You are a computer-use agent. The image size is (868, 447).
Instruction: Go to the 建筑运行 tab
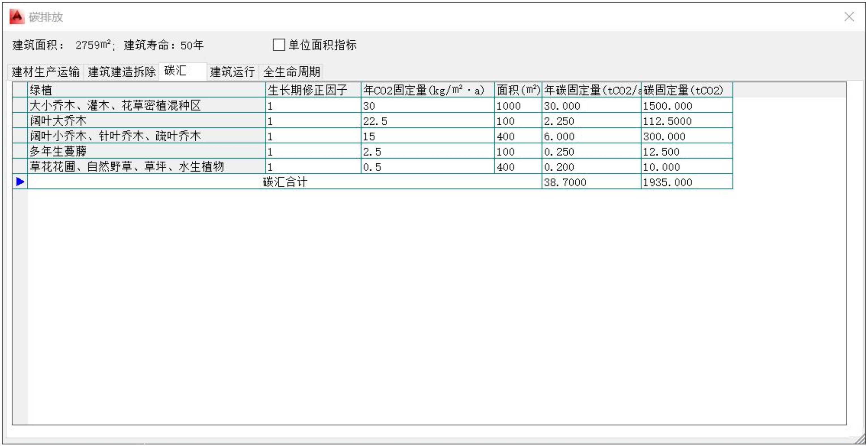(x=232, y=72)
